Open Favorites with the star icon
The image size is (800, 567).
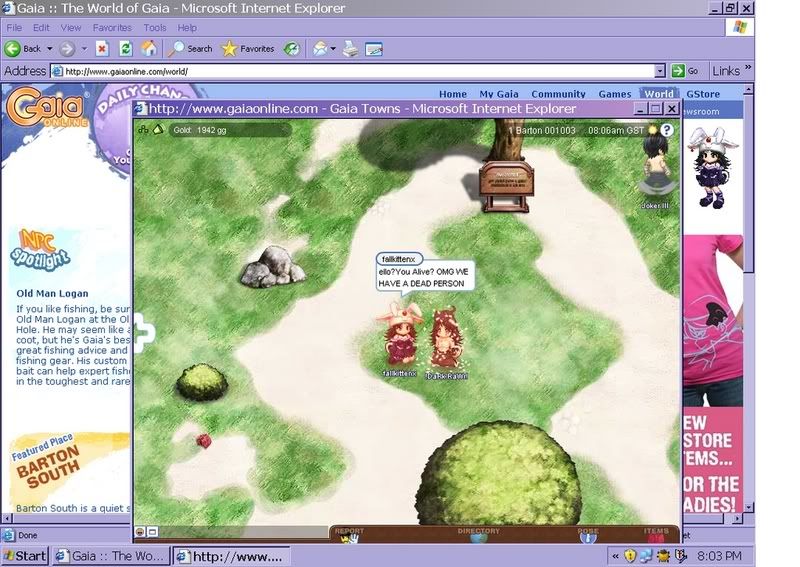pyautogui.click(x=248, y=49)
